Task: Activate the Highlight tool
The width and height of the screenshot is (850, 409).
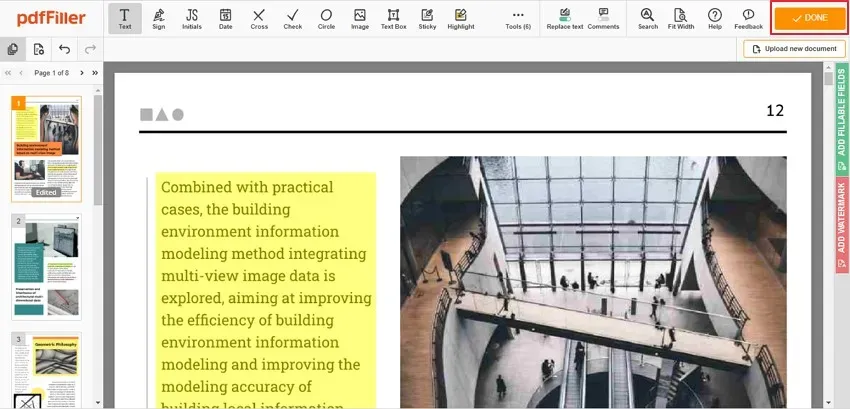Action: point(461,18)
